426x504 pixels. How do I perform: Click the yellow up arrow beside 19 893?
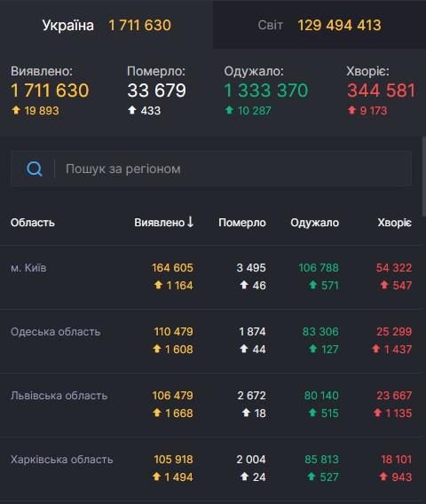pyautogui.click(x=16, y=110)
